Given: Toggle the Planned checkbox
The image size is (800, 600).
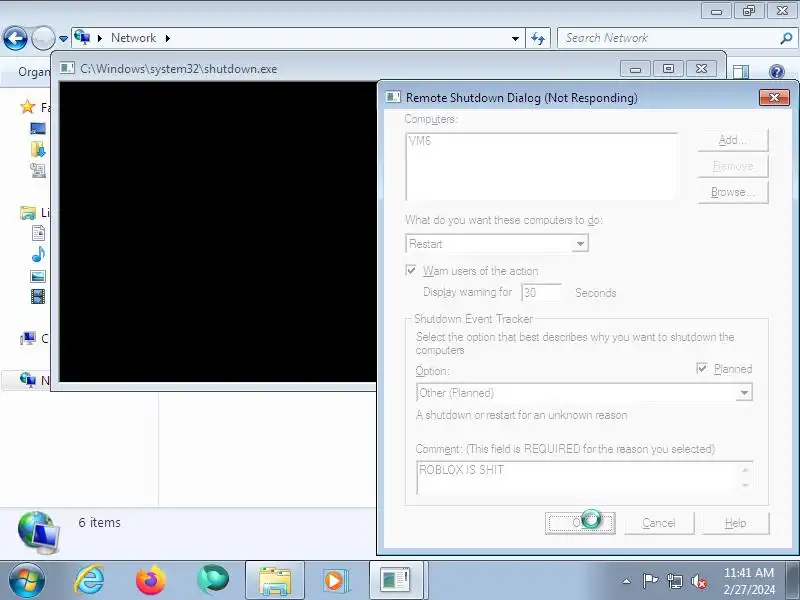Looking at the screenshot, I should click(702, 368).
